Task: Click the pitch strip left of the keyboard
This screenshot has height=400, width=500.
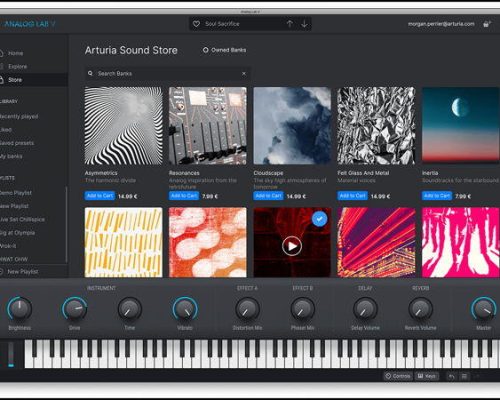Action: pyautogui.click(x=11, y=354)
